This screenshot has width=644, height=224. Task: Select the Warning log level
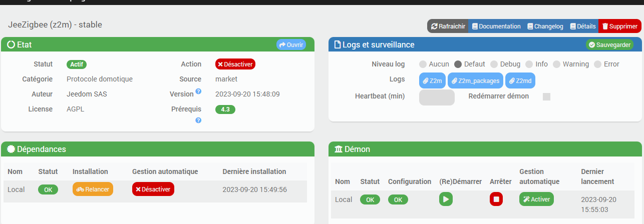[556, 64]
